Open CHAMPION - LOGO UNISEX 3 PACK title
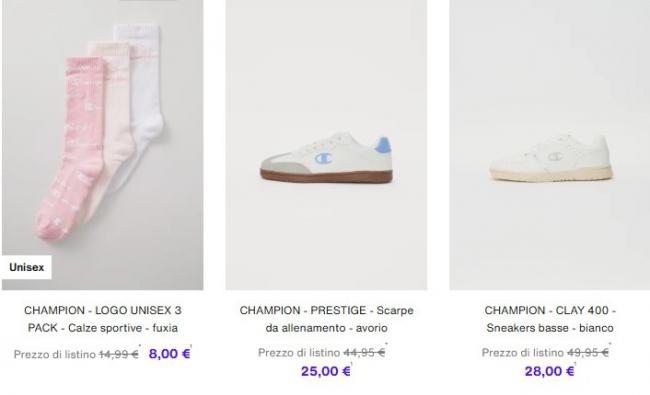Image resolution: width=650 pixels, height=395 pixels. pyautogui.click(x=102, y=319)
